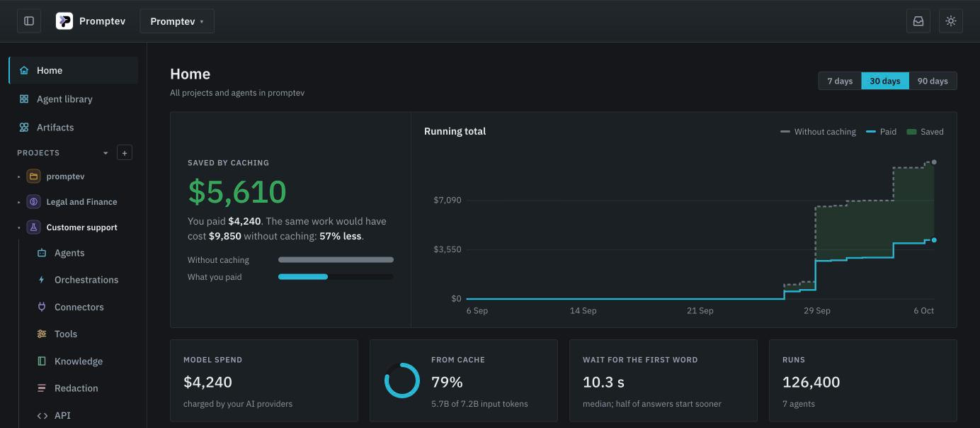Toggle the Saved legend entry

tap(925, 132)
